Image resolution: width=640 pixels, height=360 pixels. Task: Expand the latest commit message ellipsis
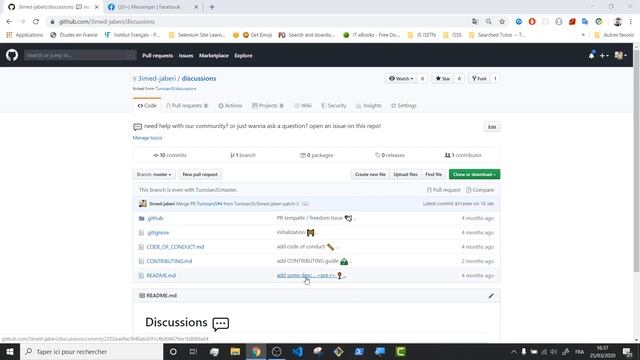point(305,204)
